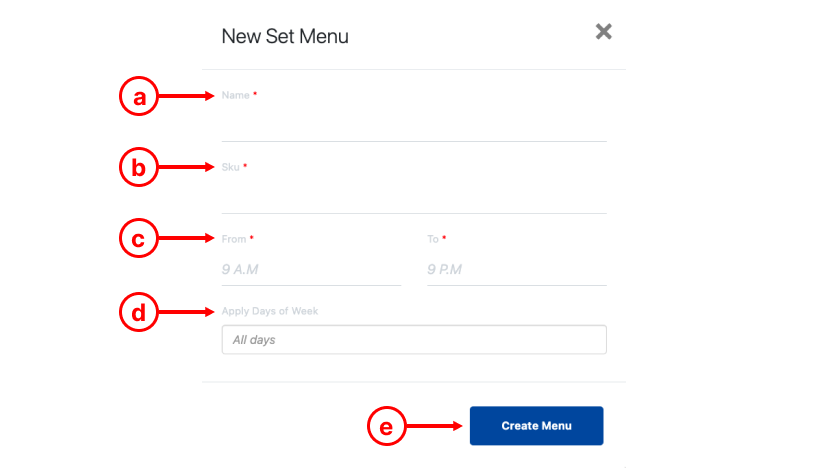Click the Name input field

[413, 127]
